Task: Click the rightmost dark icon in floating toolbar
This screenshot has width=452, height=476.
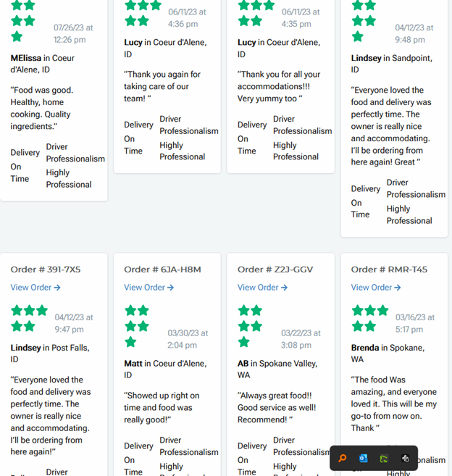Action: point(406,458)
